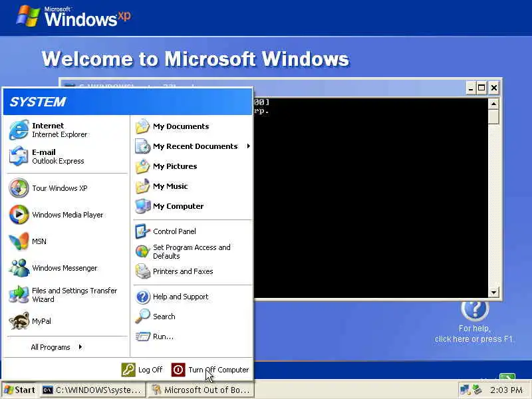532x399 pixels.
Task: Maximize the command prompt window
Action: coord(481,88)
